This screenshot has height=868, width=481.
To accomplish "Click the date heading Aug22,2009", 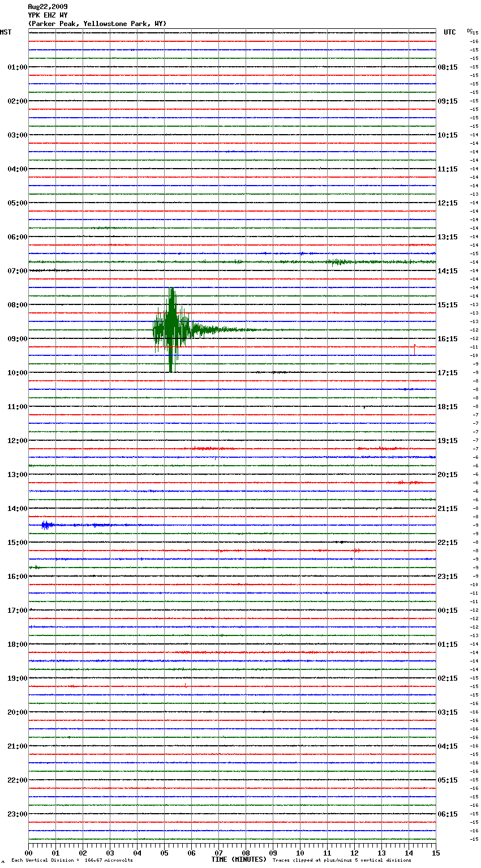I will [48, 7].
